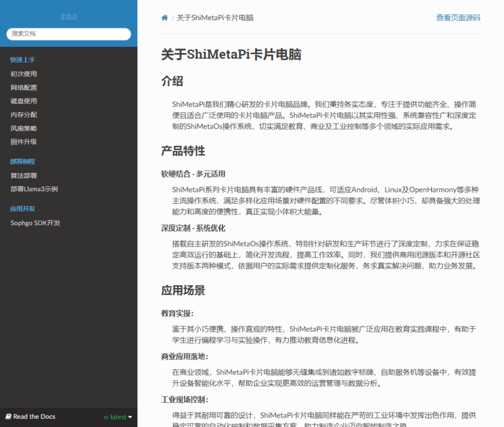Click the breadcrumb text 关于ShiMetaPi卡片电脑
Screen dimensions: 504x427
click(215, 18)
